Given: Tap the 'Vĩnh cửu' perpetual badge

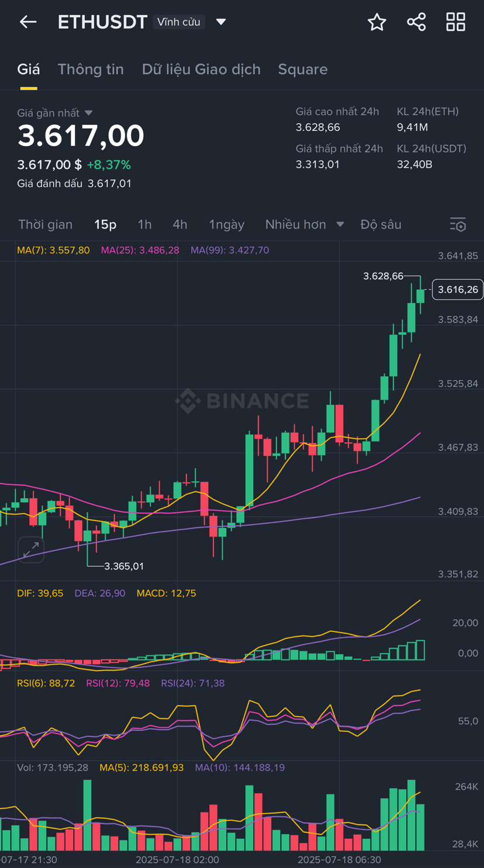Looking at the screenshot, I should pos(179,22).
